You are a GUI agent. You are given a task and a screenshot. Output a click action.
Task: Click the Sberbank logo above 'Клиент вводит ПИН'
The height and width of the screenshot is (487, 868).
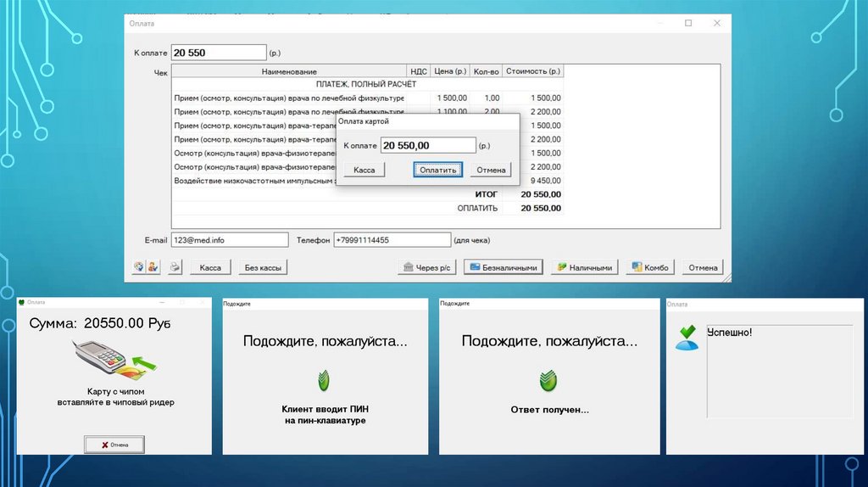point(324,378)
